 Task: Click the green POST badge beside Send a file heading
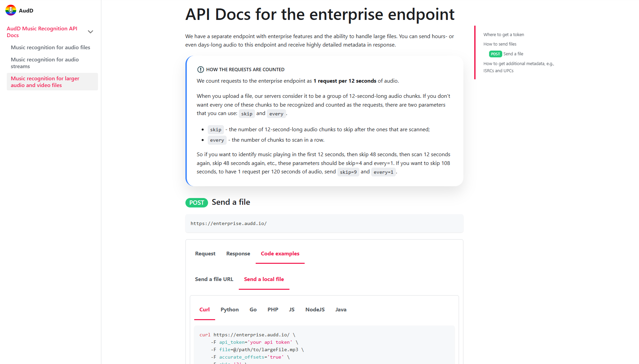[x=196, y=202]
